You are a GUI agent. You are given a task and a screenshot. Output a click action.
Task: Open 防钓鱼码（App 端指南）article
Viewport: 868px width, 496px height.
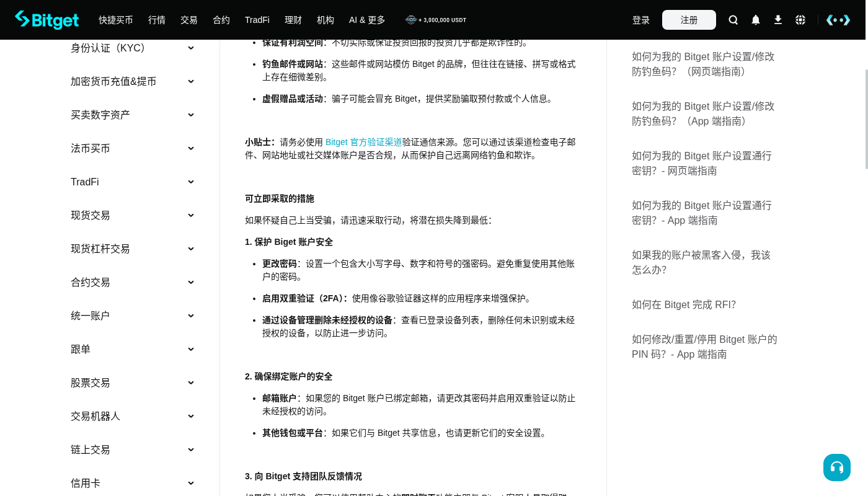pos(703,113)
